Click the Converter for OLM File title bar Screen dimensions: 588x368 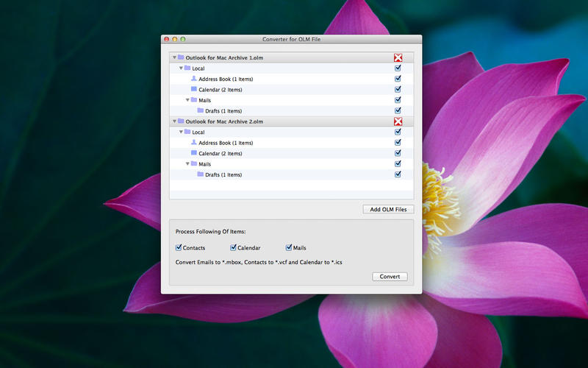pos(291,38)
